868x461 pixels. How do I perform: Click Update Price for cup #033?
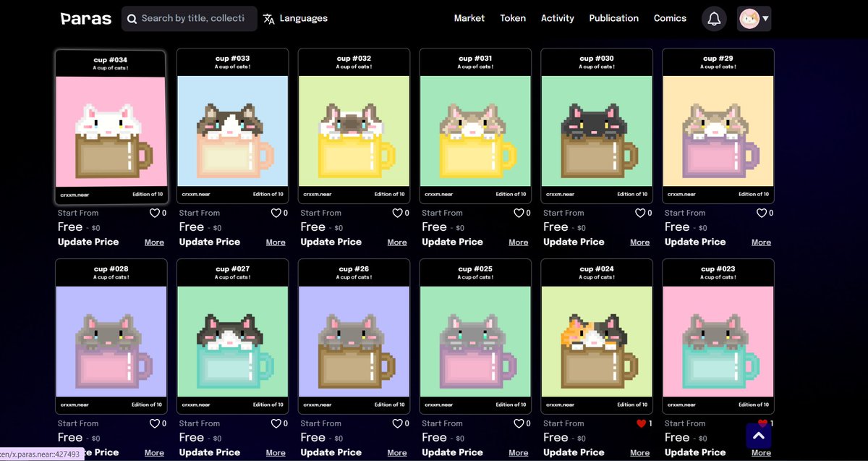point(210,242)
